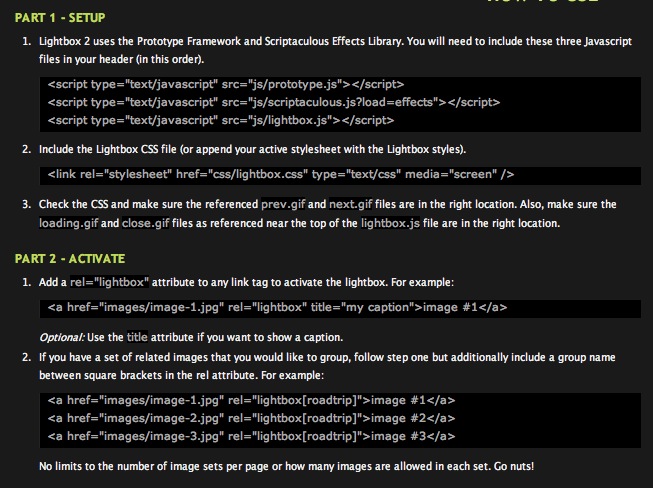Click the PART 1 - SETUP heading
The height and width of the screenshot is (488, 653).
click(60, 18)
